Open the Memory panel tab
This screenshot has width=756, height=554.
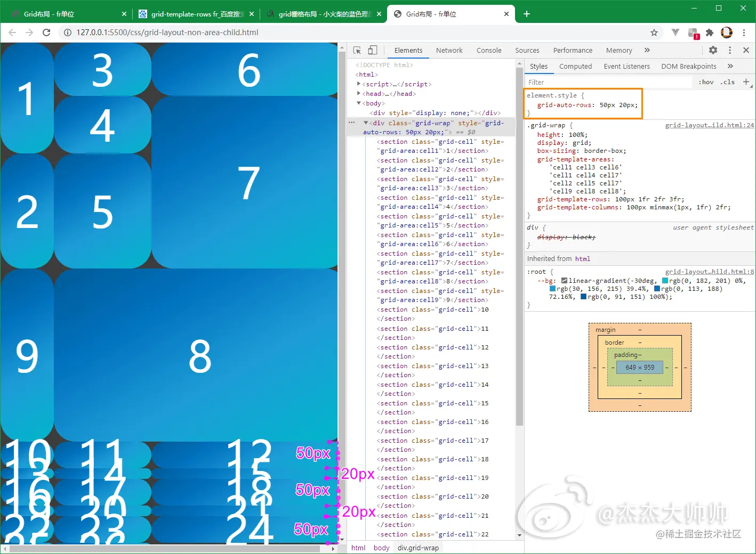(619, 50)
